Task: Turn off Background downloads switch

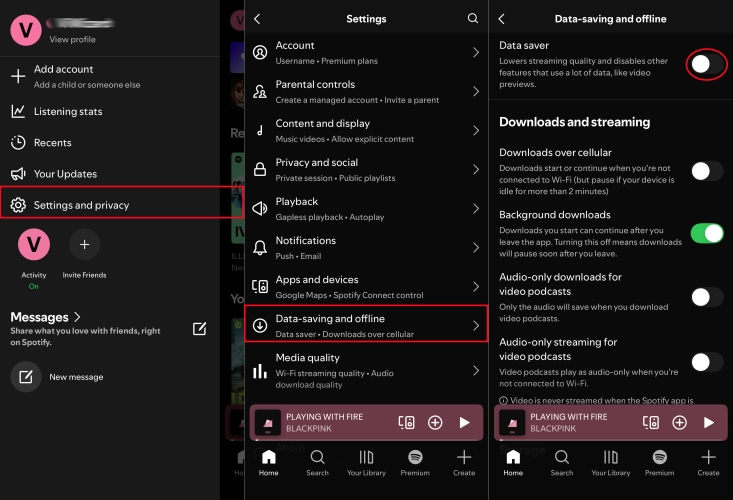Action: (x=707, y=233)
